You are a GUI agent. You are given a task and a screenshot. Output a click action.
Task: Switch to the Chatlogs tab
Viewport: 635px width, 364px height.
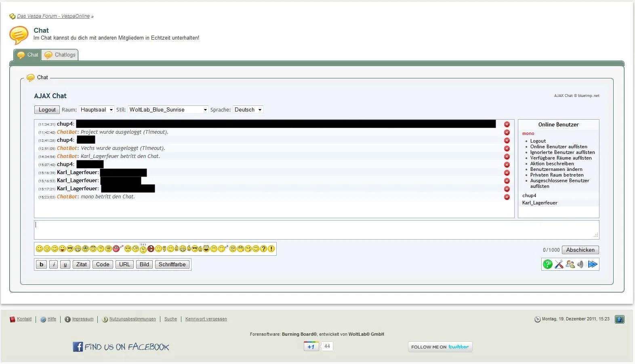(x=60, y=55)
